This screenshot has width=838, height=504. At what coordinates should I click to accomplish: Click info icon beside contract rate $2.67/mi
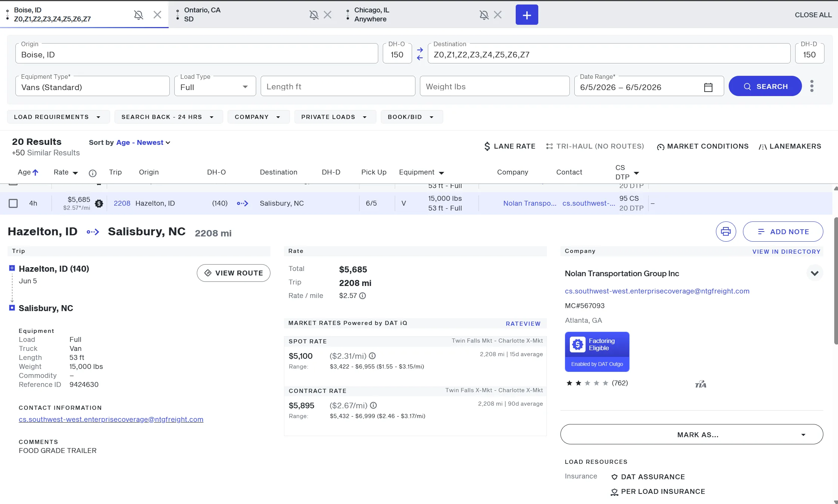click(373, 405)
